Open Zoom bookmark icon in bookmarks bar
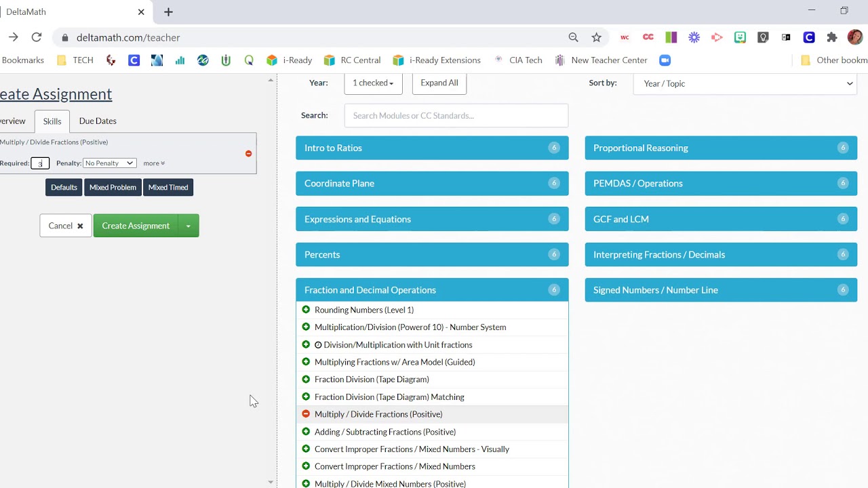 point(665,60)
